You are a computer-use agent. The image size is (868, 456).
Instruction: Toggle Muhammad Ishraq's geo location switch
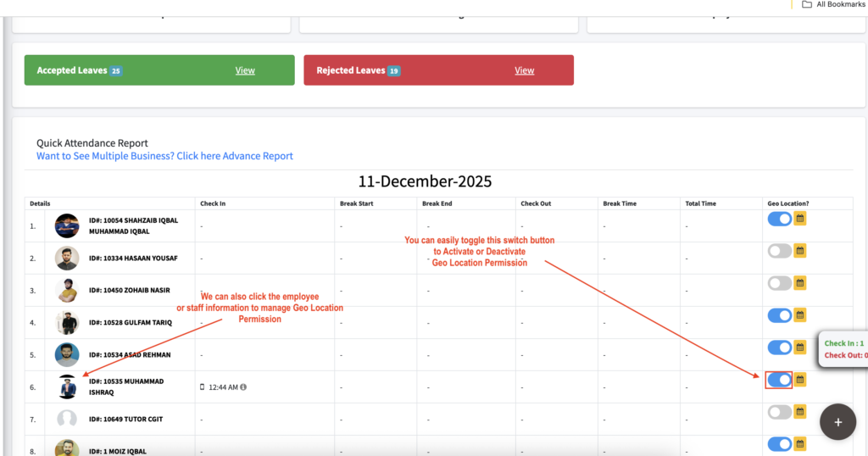tap(779, 380)
